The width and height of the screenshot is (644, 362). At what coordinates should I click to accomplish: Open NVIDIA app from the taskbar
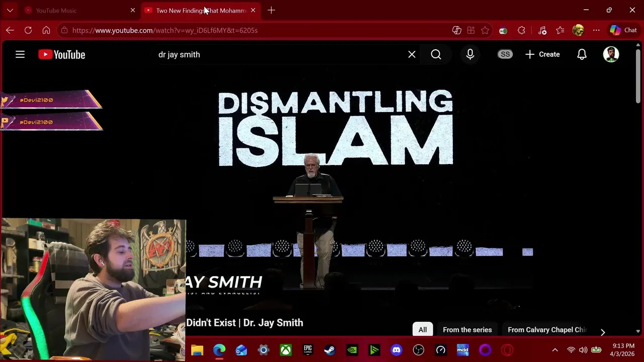352,350
